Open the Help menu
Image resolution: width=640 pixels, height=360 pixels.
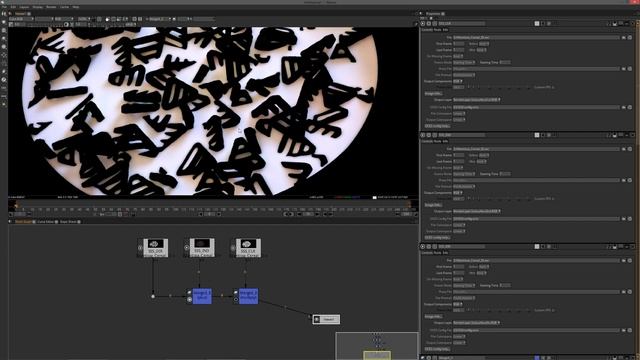(x=76, y=7)
